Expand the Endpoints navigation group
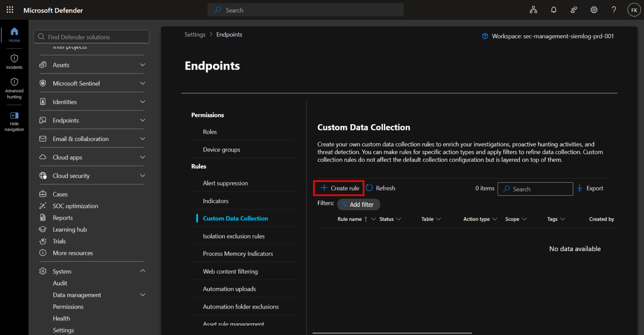Viewport: 644px width, 335px height. [143, 120]
